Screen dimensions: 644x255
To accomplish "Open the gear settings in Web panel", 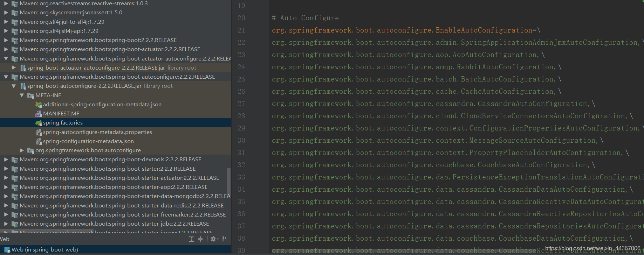I will tap(214, 239).
